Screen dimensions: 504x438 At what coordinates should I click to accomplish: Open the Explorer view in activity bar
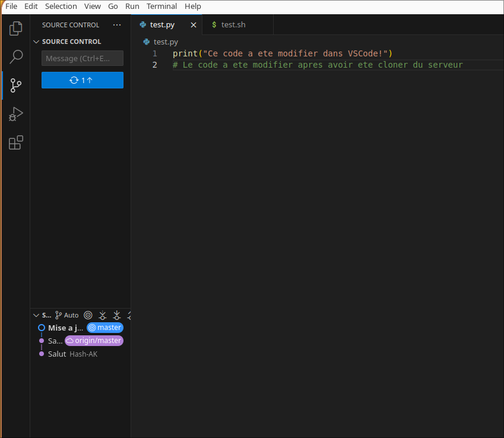click(x=16, y=28)
